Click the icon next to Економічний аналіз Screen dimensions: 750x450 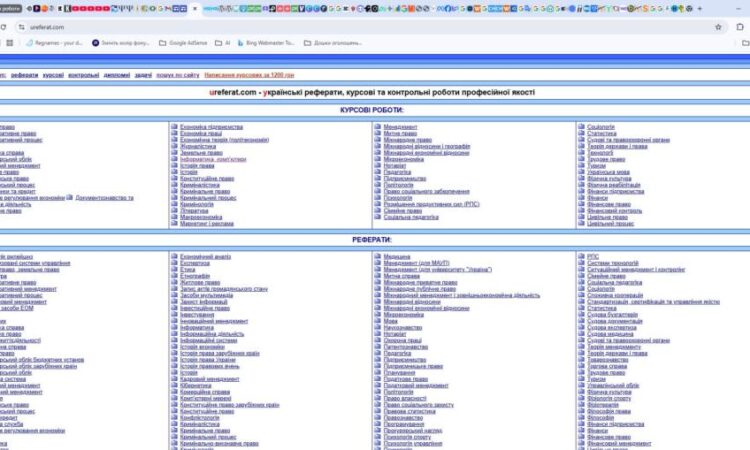click(x=174, y=256)
